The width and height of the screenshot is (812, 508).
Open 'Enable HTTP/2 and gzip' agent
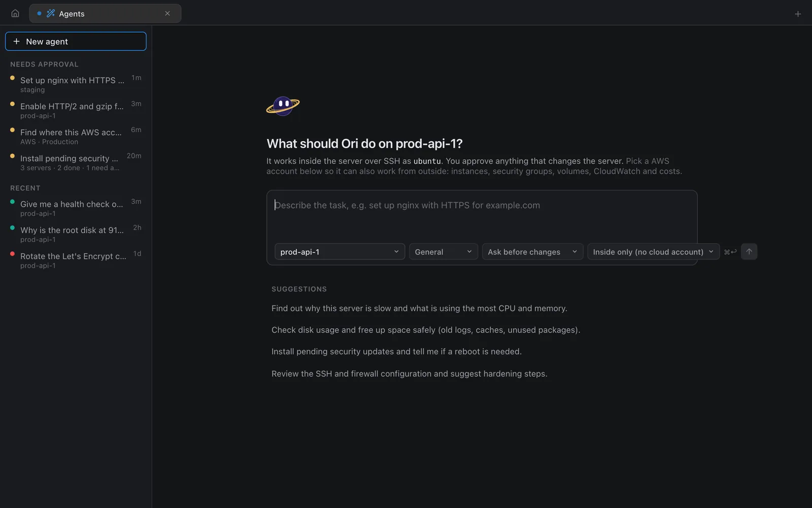(x=76, y=110)
